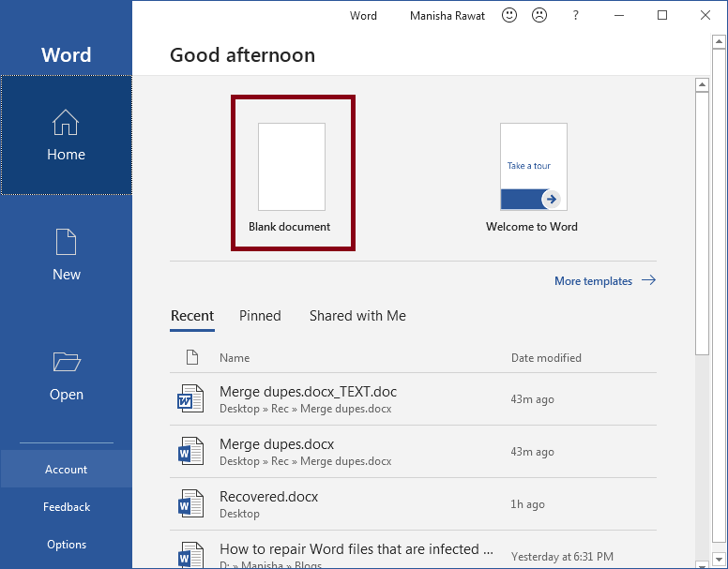Click the Word file icon for Recovered.docx

point(190,503)
